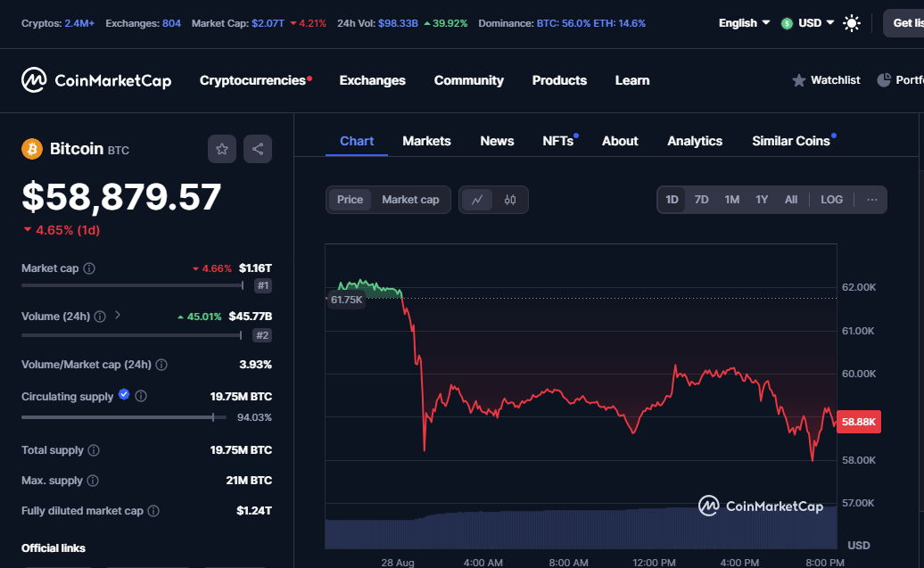Click Volume rank #2 badge

point(262,335)
